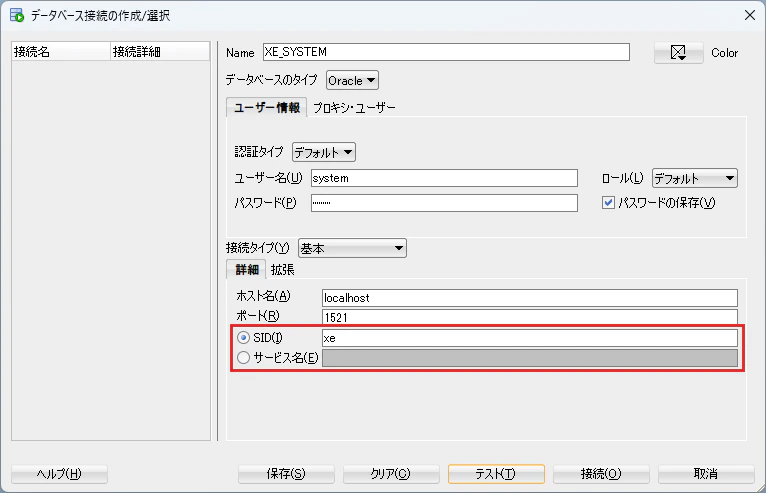This screenshot has width=766, height=493.
Task: Close the connection dialog window
Action: (x=750, y=15)
